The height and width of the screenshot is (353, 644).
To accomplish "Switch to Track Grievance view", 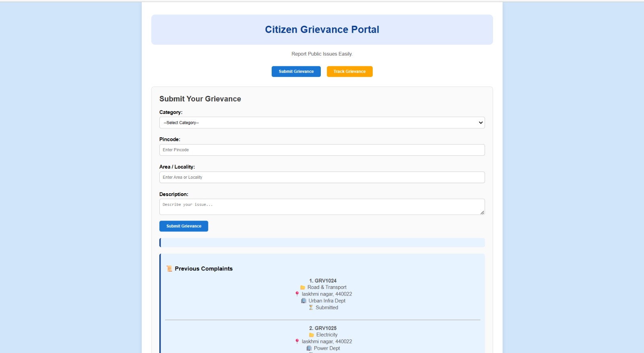I will pos(349,71).
